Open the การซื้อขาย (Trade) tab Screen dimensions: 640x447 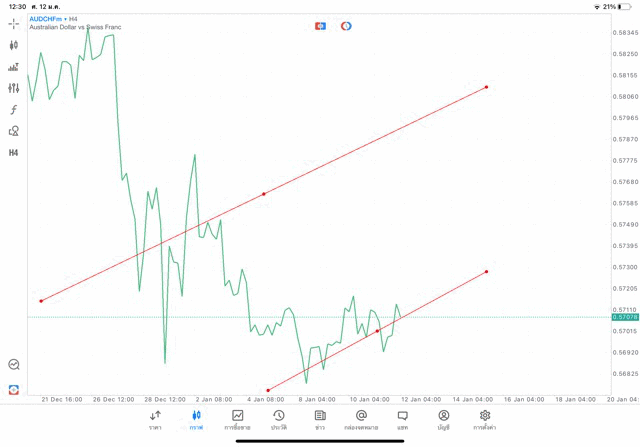click(x=238, y=419)
